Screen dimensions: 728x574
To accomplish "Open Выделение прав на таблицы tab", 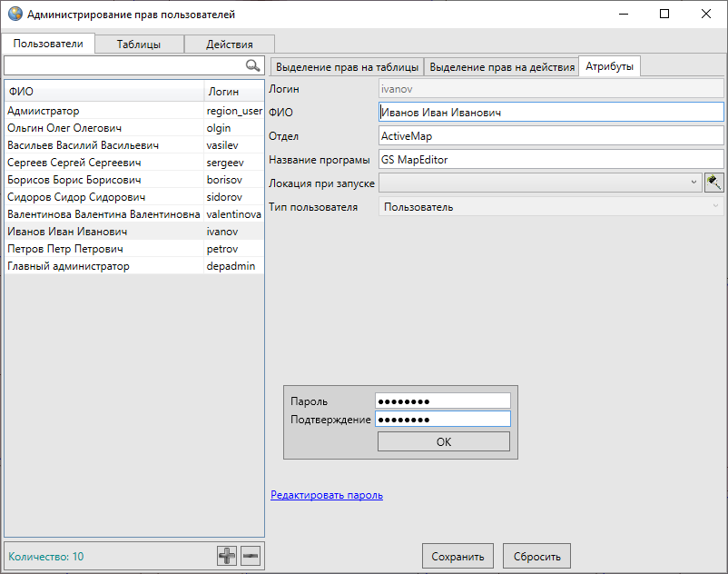I will [x=347, y=67].
